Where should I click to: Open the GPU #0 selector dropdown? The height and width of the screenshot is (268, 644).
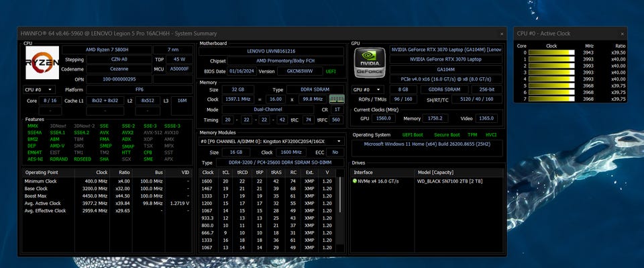[x=368, y=89]
